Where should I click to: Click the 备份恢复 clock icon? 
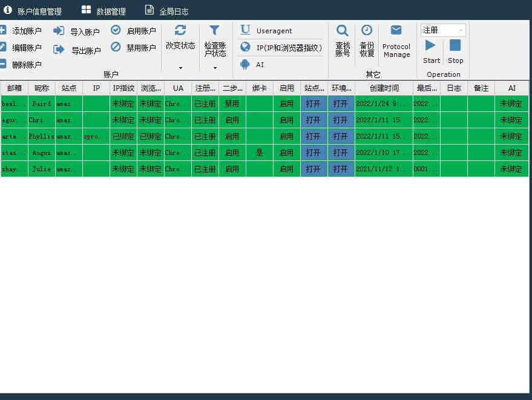[366, 30]
